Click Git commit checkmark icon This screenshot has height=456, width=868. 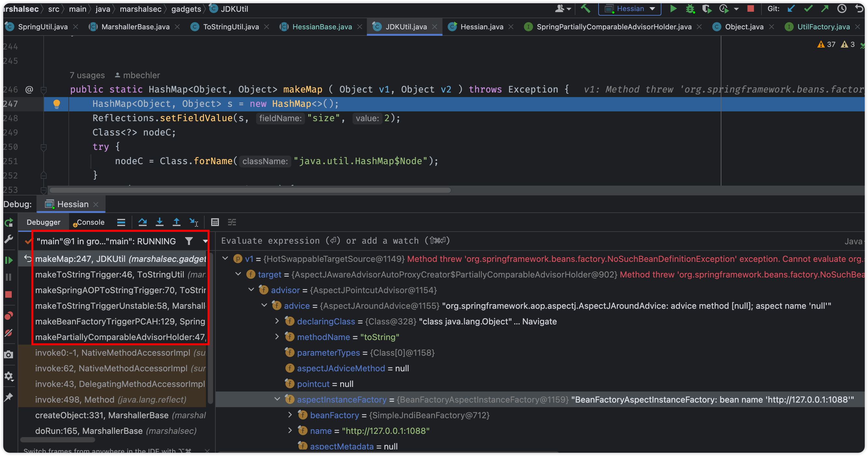808,8
